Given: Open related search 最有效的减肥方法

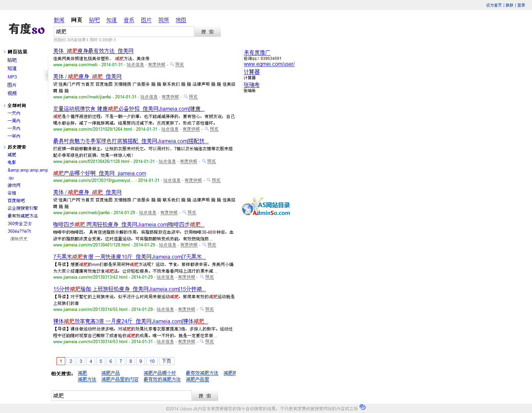Looking at the screenshot, I should pyautogui.click(x=162, y=379).
